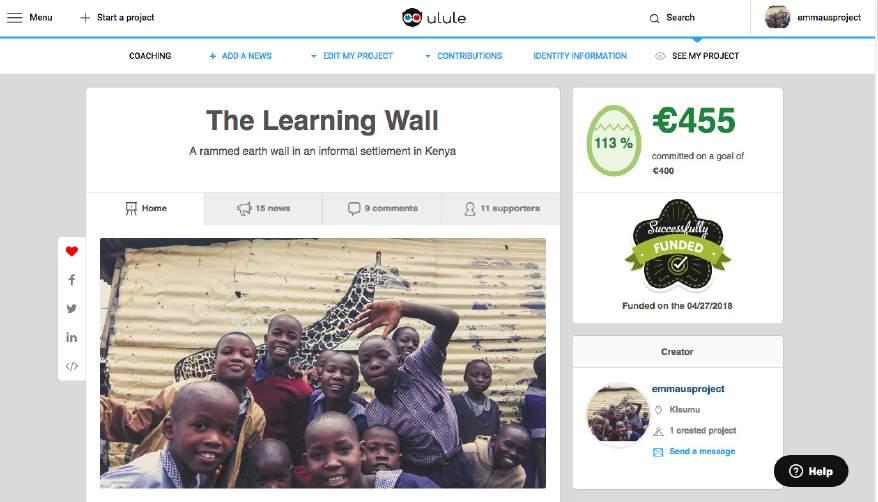Open the embed code icon
This screenshot has height=502, width=878.
tap(72, 367)
